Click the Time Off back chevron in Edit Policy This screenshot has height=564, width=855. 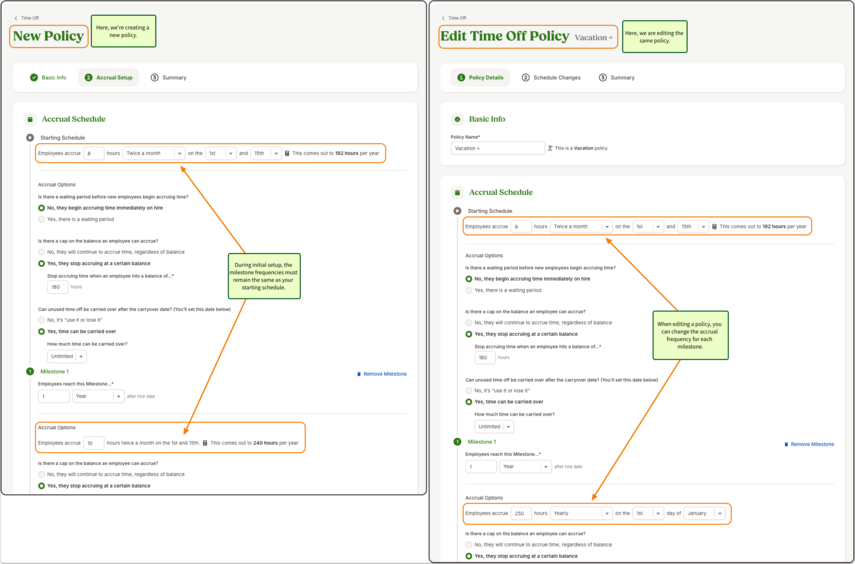pyautogui.click(x=443, y=18)
